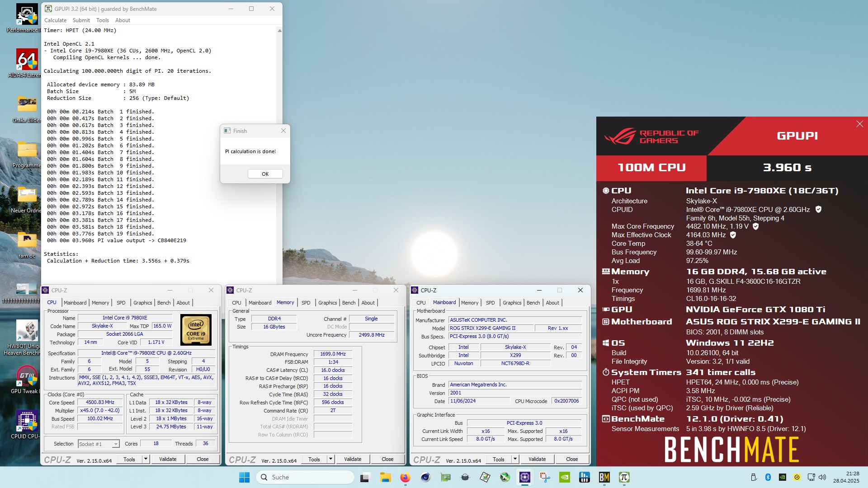Open File Explorer from taskbar
Viewport: 868px width, 488px height.
tap(385, 477)
